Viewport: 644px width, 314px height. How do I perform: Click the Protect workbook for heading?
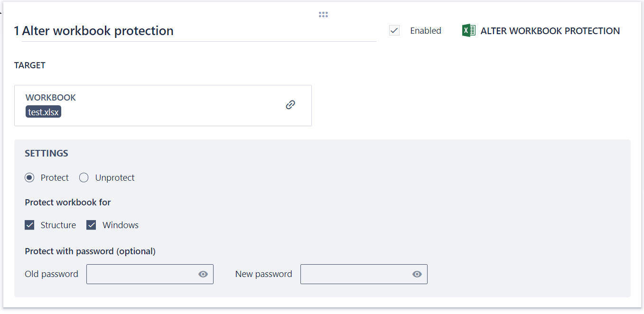click(67, 202)
